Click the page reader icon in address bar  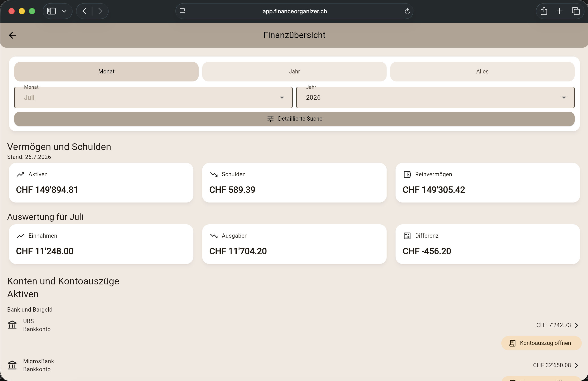[182, 11]
